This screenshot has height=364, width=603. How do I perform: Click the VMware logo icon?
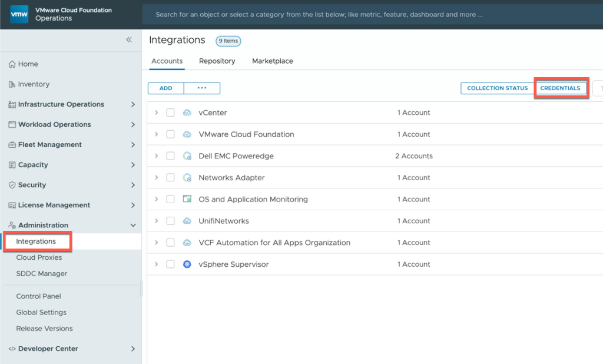click(19, 14)
